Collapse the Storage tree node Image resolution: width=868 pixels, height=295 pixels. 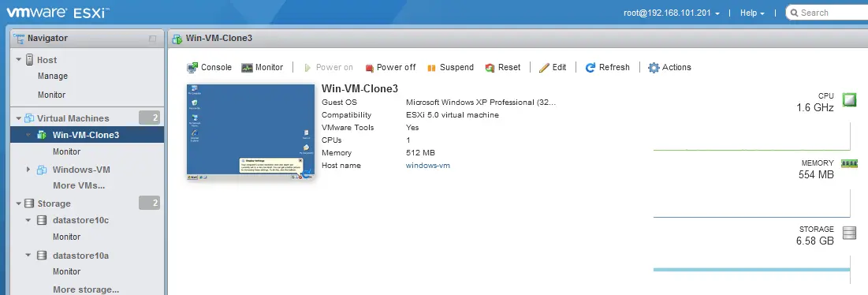point(19,204)
